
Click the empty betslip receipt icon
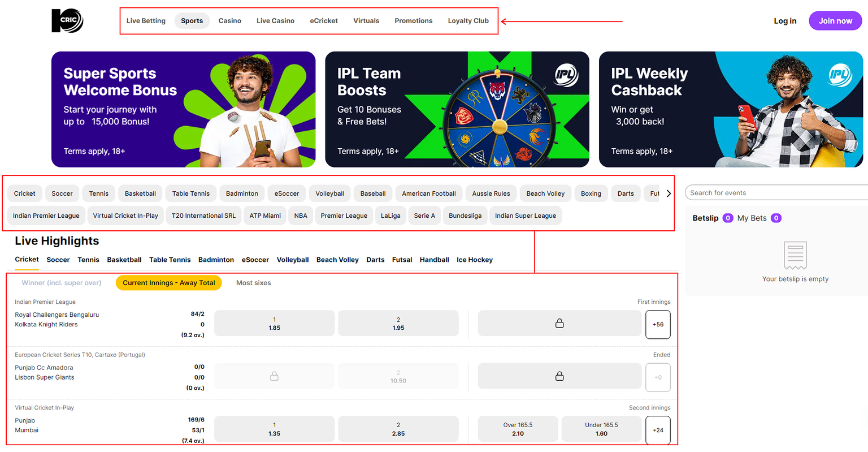(x=795, y=256)
